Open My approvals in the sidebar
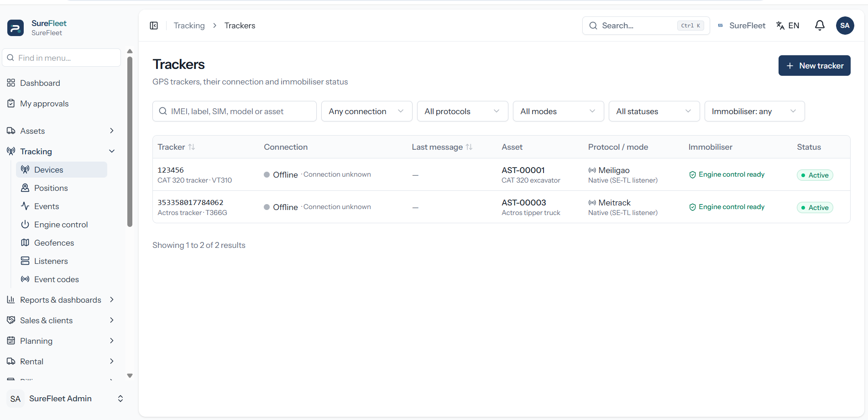The image size is (868, 420). tap(62, 104)
